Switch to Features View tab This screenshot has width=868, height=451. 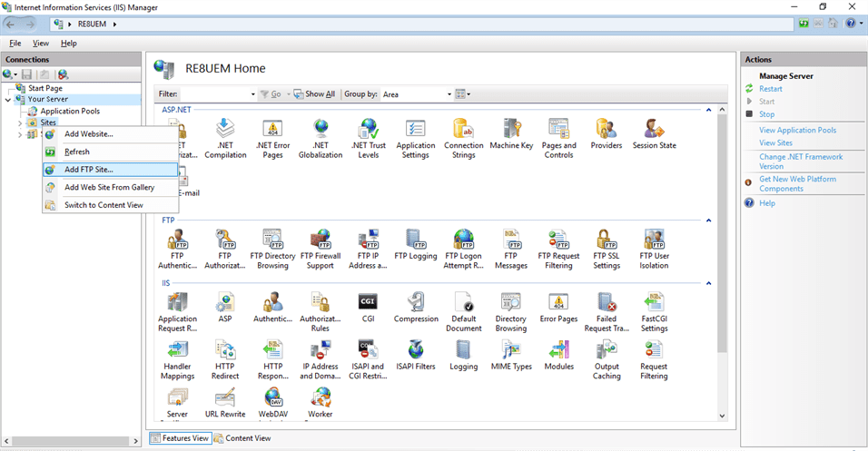click(180, 438)
